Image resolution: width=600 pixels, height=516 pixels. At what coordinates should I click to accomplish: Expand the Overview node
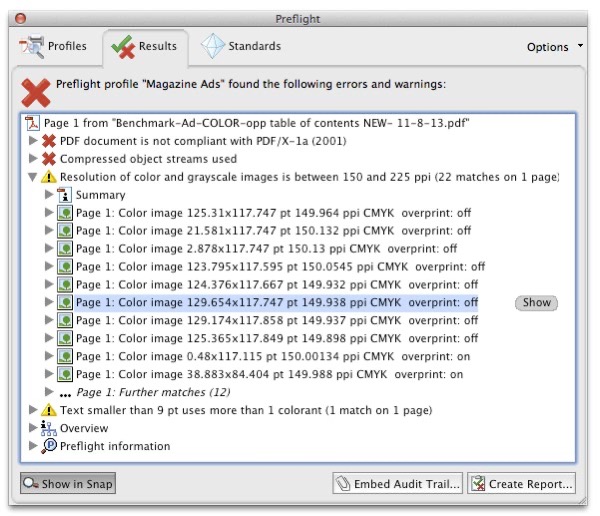33,428
